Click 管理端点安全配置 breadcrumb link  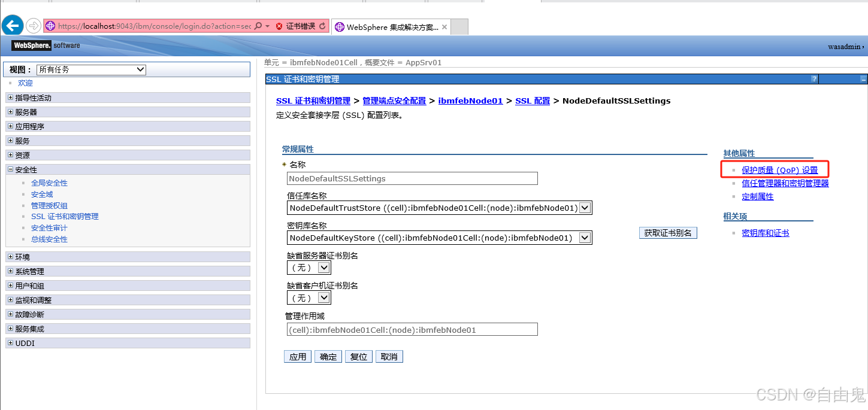[x=394, y=101]
